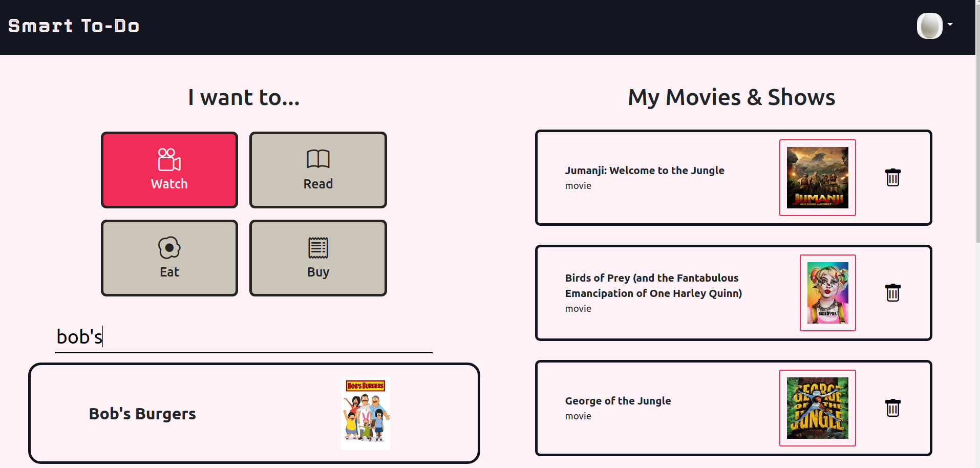Image resolution: width=980 pixels, height=468 pixels.
Task: Open the George of the Jungle poster
Action: point(818,408)
